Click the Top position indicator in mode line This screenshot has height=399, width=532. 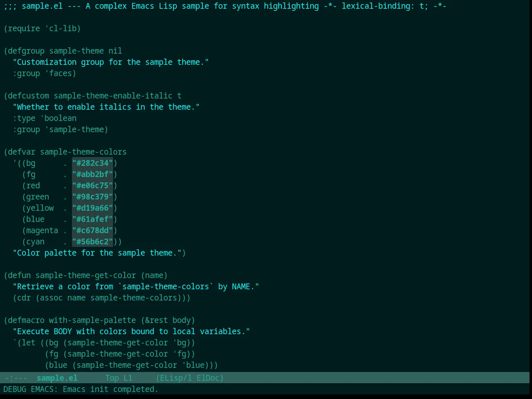click(112, 378)
